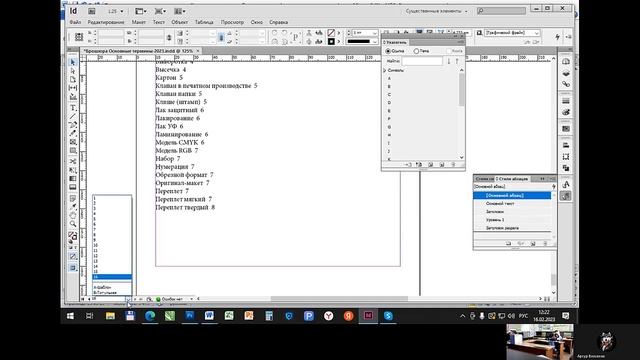Image resolution: width=640 pixels, height=360 pixels.
Task: Open the Screen Mode dropdown
Action: 160,11
